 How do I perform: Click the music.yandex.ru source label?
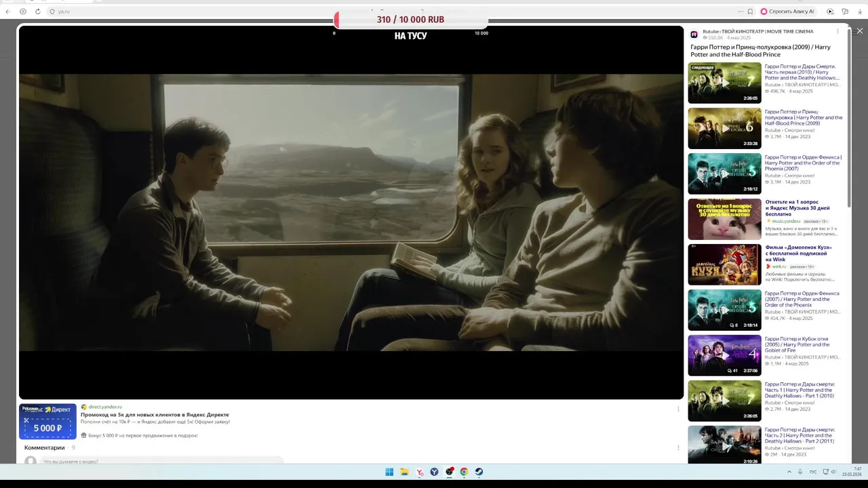click(785, 221)
